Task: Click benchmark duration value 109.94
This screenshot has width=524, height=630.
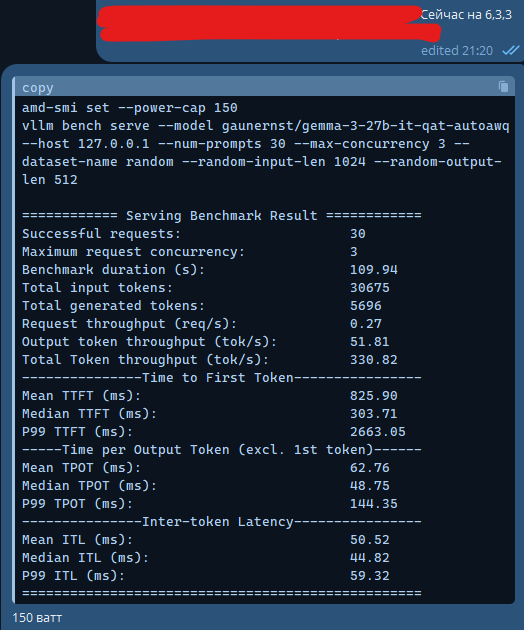Action: pos(374,270)
